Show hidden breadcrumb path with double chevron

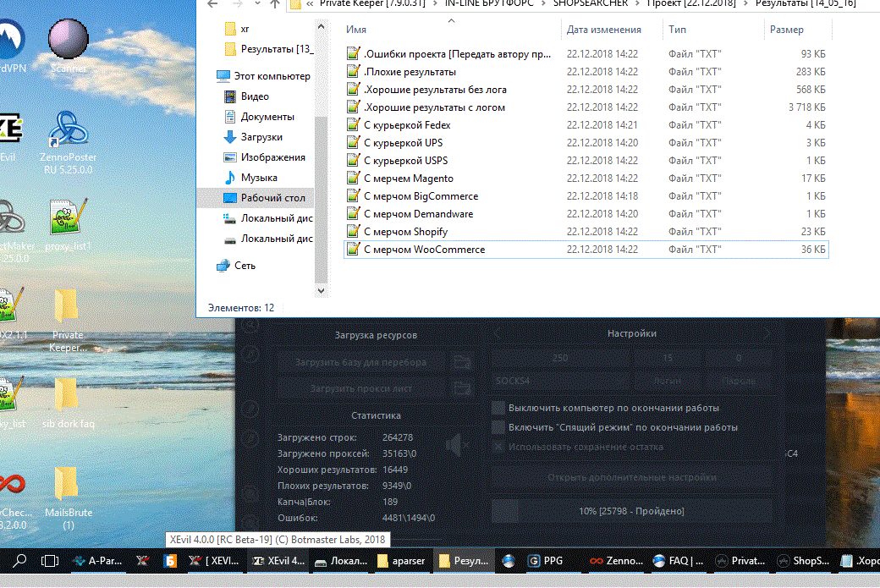point(309,3)
